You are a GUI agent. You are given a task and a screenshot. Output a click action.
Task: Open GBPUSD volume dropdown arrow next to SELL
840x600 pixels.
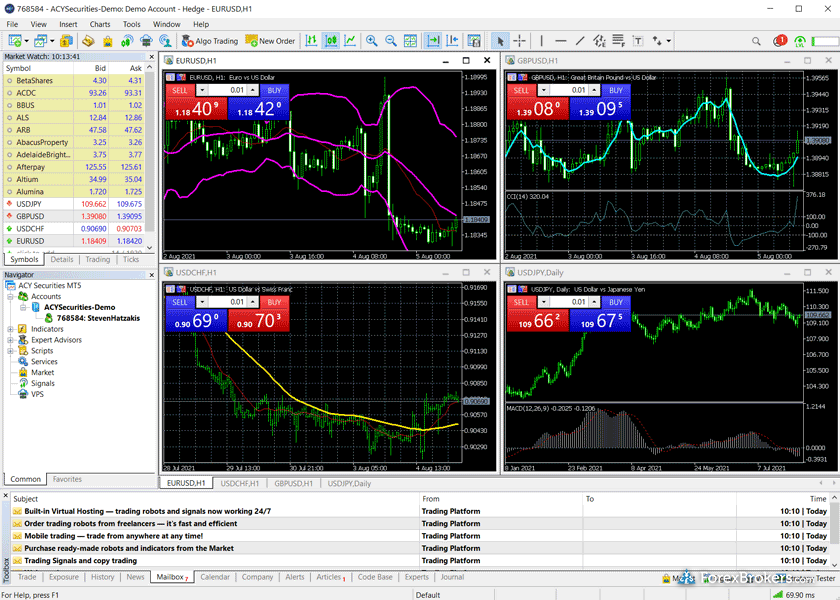pyautogui.click(x=544, y=90)
